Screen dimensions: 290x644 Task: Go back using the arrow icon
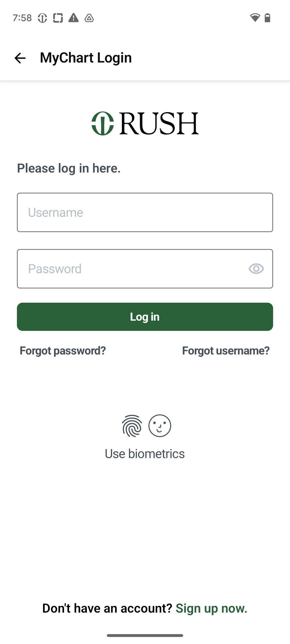click(20, 58)
